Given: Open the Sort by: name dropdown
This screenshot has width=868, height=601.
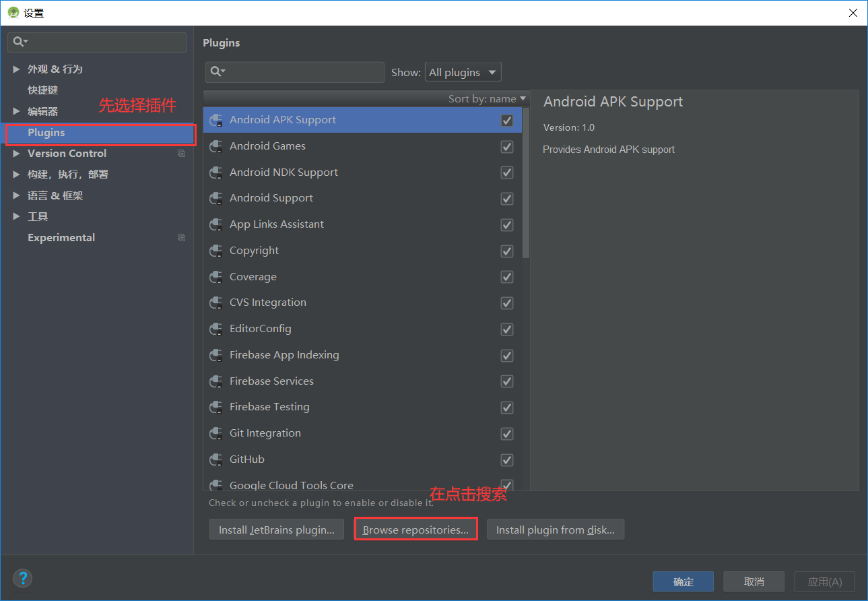Looking at the screenshot, I should tap(487, 99).
